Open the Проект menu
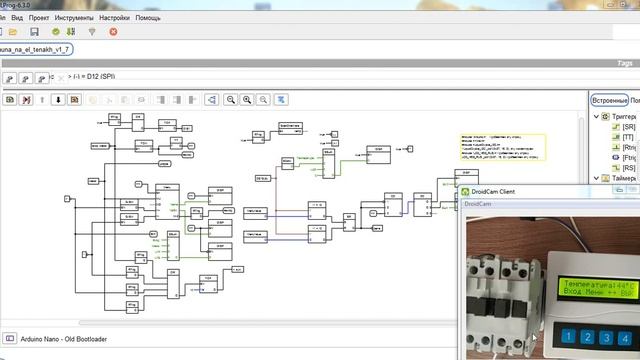Screen dimensions: 640x360 39,18
